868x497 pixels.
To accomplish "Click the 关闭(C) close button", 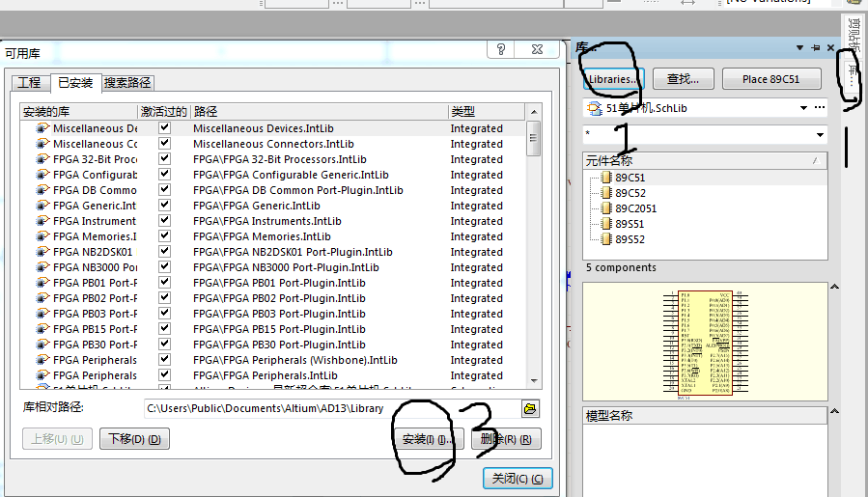I will 518,479.
